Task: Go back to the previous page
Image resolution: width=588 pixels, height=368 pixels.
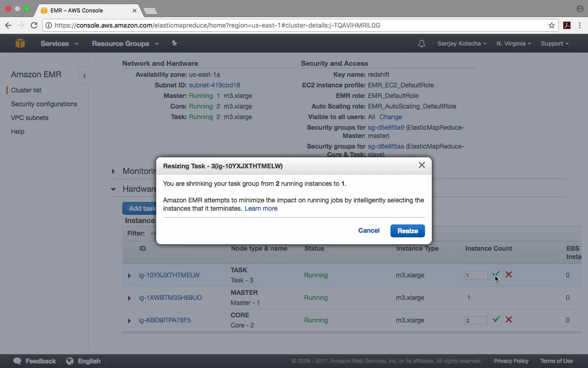Action: [x=8, y=25]
